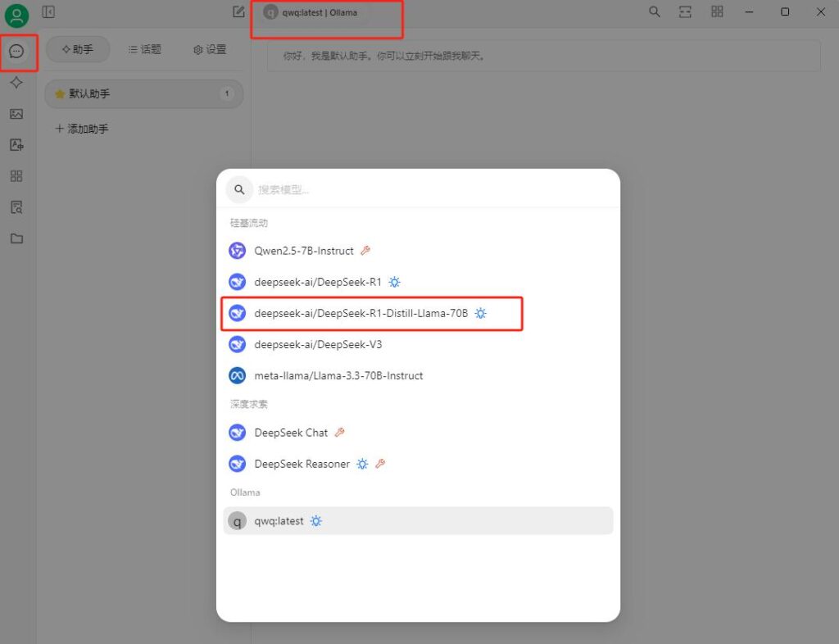Open the sparkle agents icon in left sidebar
The height and width of the screenshot is (644, 839).
click(x=16, y=83)
